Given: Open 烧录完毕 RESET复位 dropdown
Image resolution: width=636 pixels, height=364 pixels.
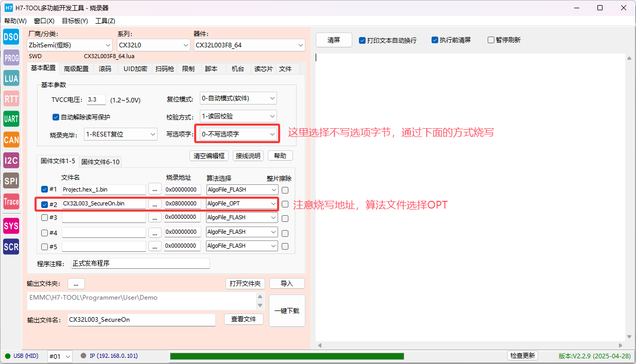Looking at the screenshot, I should click(121, 134).
